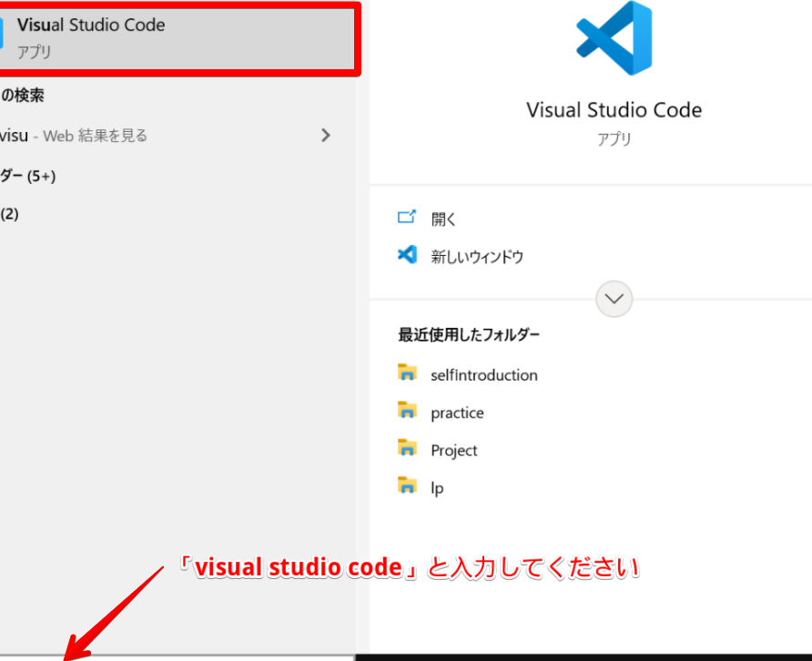Click the folder icon next to practice

407,411
